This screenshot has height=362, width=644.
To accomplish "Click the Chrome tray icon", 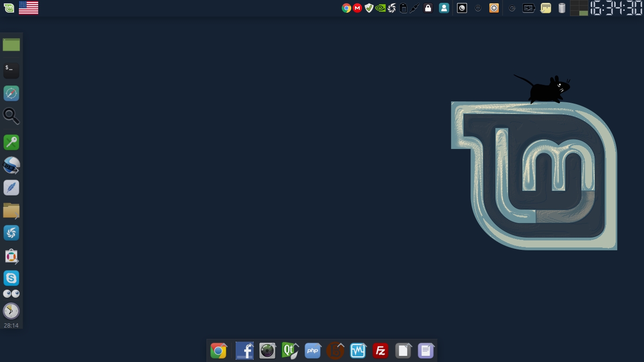I will 347,8.
